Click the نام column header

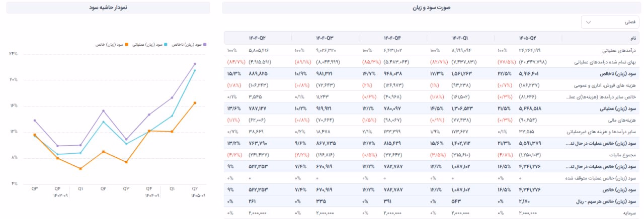[633, 38]
